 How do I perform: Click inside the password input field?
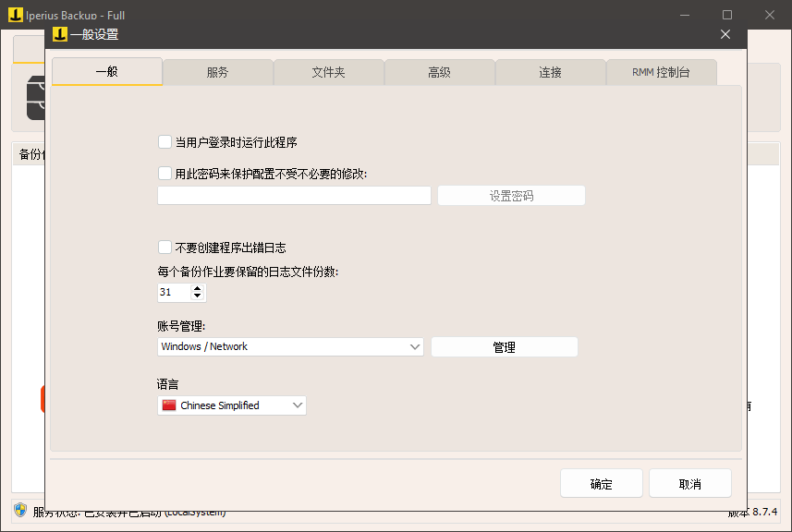293,195
